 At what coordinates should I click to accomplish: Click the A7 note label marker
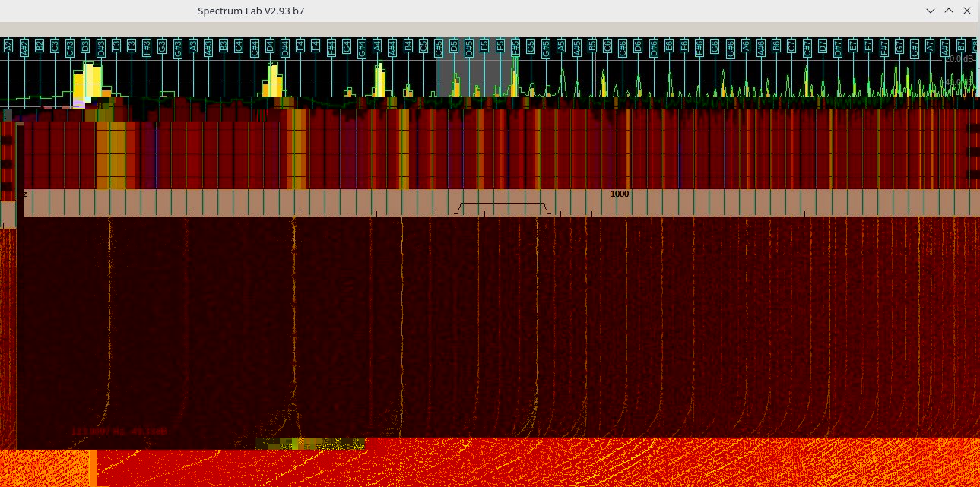click(x=929, y=46)
